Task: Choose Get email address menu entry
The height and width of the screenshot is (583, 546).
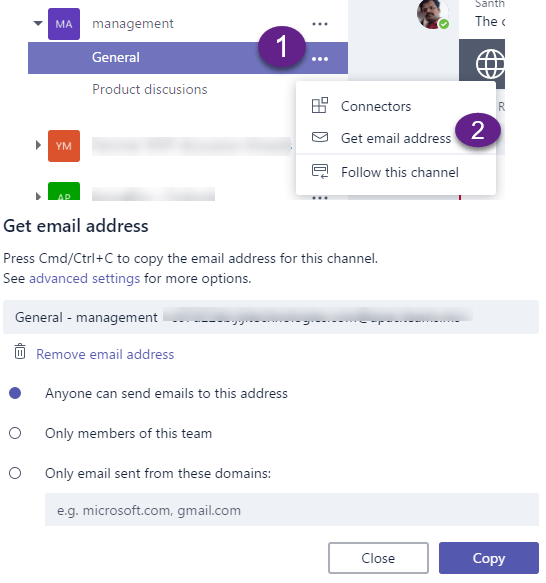Action: tap(395, 138)
